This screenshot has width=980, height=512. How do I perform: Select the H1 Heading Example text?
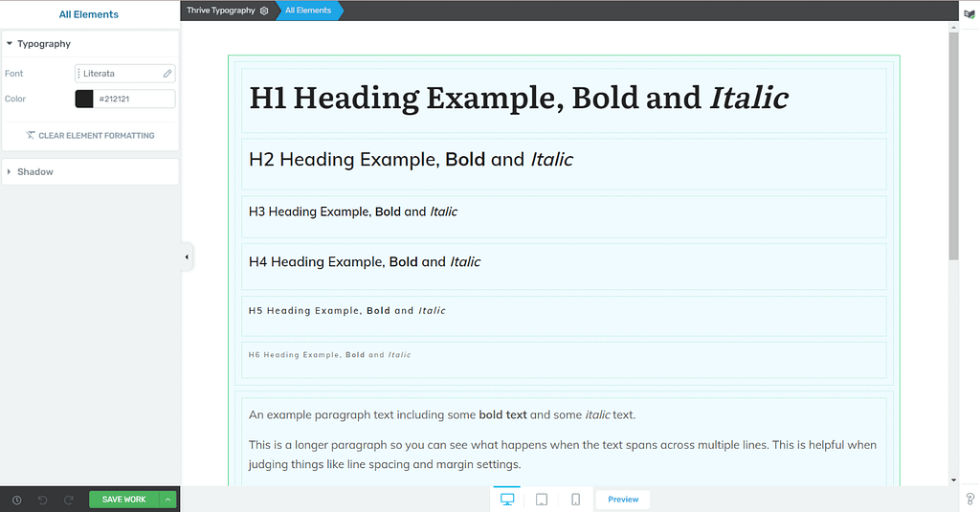pyautogui.click(x=519, y=99)
